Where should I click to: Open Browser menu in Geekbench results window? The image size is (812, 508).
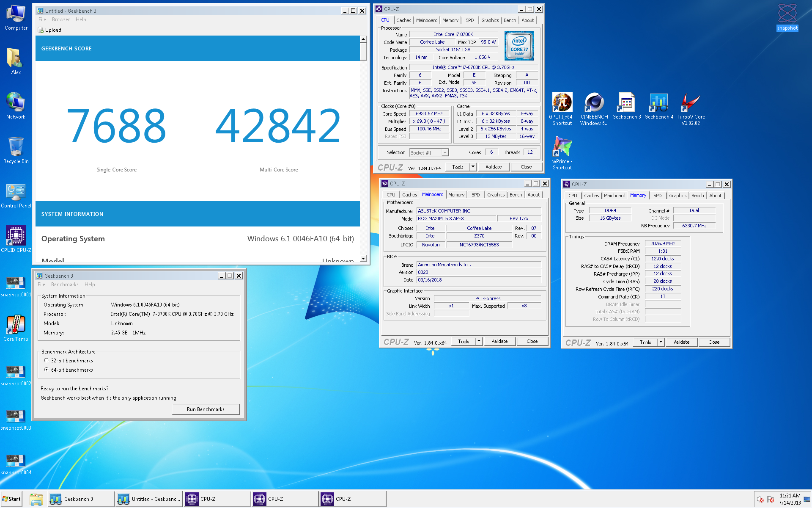click(61, 19)
